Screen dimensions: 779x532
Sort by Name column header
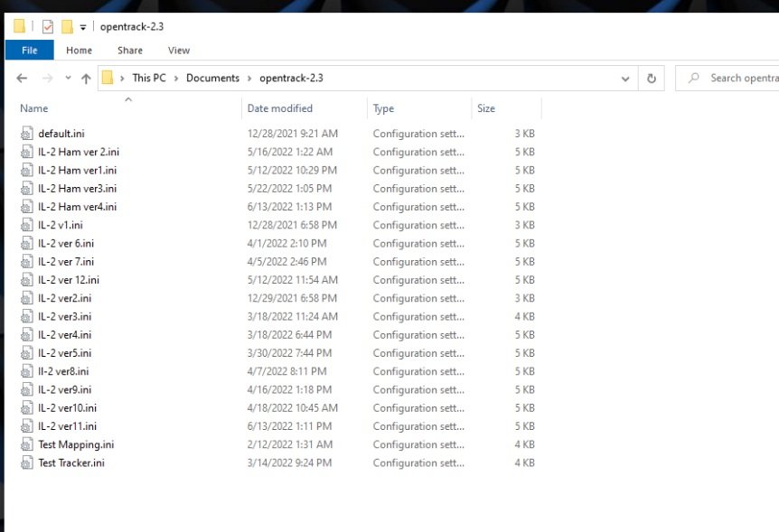pyautogui.click(x=34, y=108)
